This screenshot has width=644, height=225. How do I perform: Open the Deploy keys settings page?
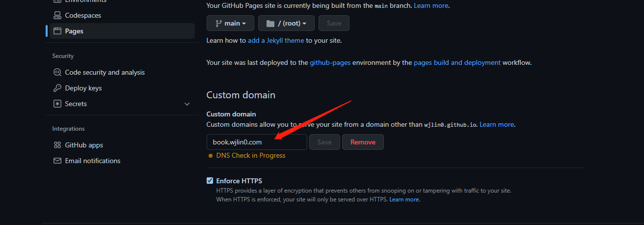click(83, 88)
